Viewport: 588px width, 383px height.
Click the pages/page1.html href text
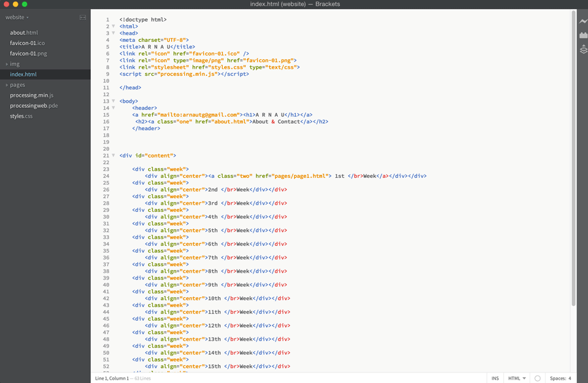pyautogui.click(x=301, y=176)
